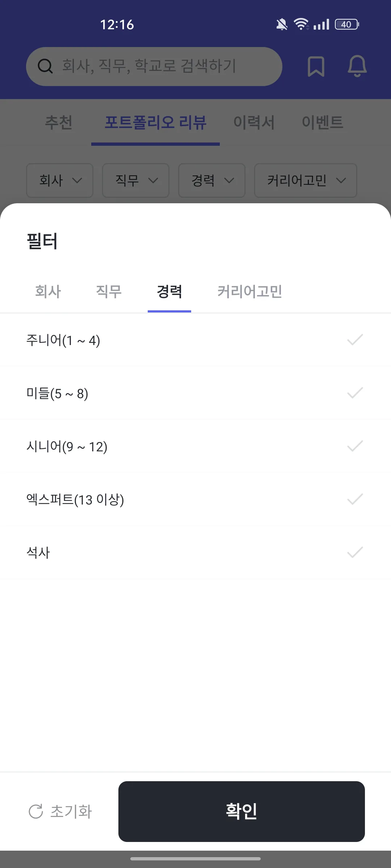Open the 경력 dropdown chip
The width and height of the screenshot is (391, 868).
[x=212, y=180]
